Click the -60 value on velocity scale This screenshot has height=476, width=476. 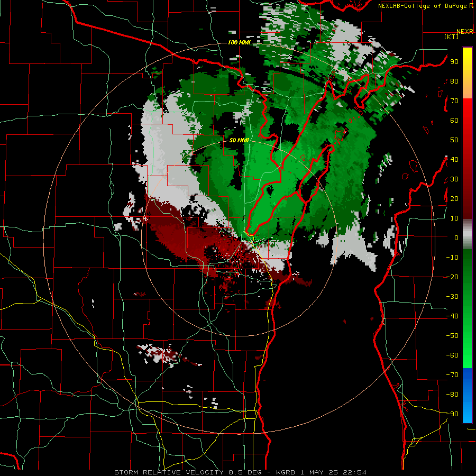(x=452, y=355)
